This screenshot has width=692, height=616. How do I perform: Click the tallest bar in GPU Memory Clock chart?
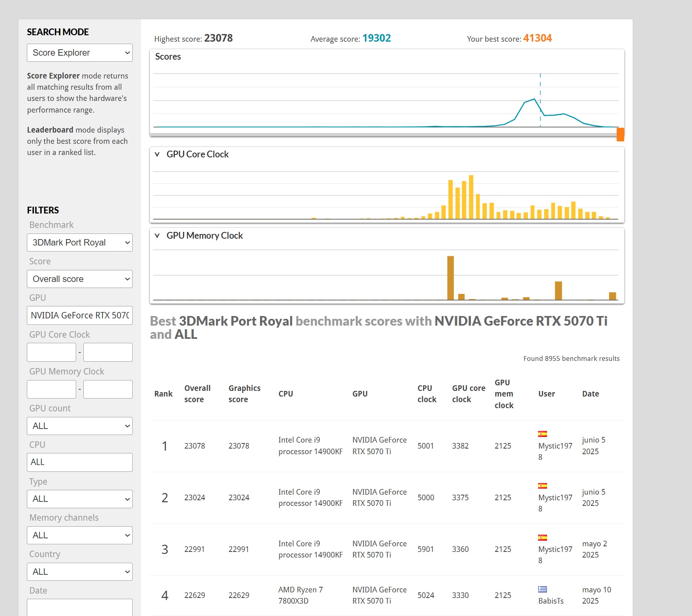click(450, 278)
